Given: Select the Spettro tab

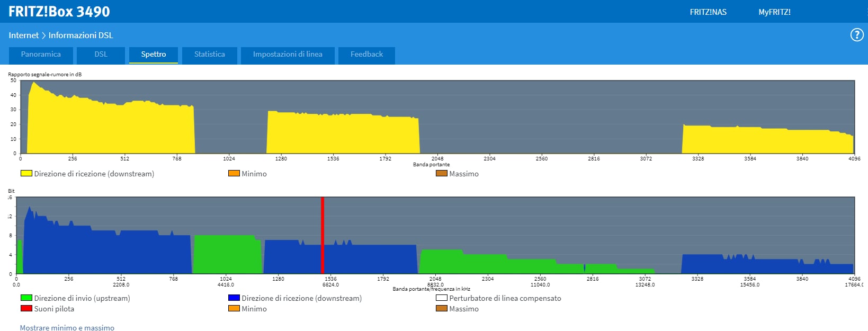Looking at the screenshot, I should coord(153,55).
